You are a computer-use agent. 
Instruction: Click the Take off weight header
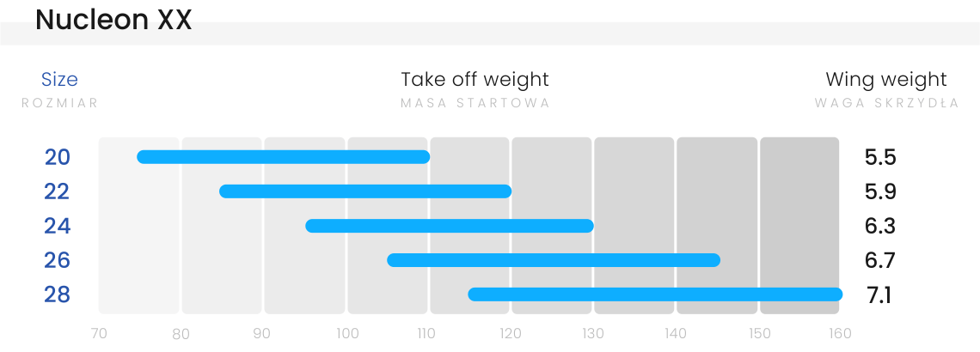[475, 80]
